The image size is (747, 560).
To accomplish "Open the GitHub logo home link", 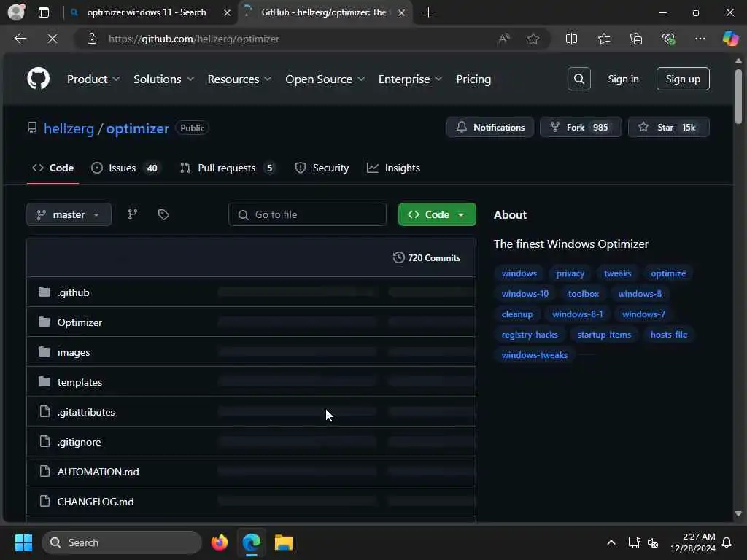I will pos(38,79).
